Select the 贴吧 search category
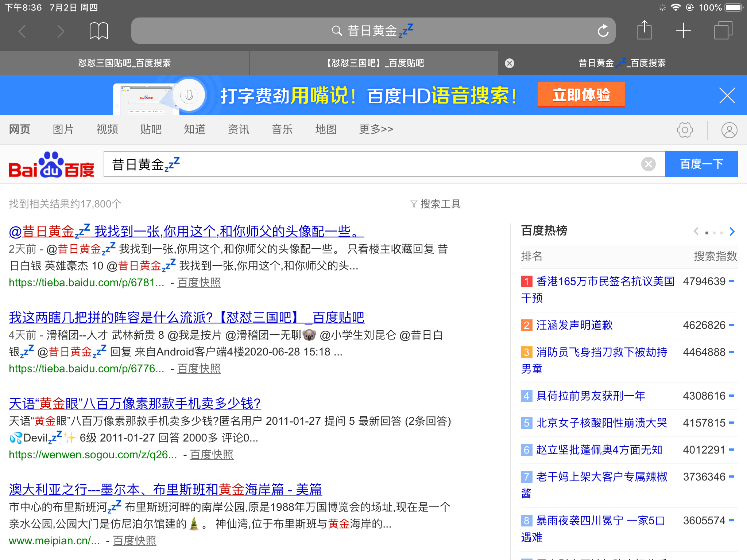 pyautogui.click(x=151, y=129)
